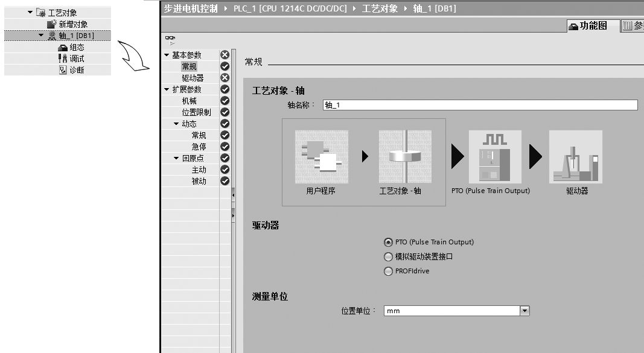
Task: Click status checkmark beside 主动
Action: pyautogui.click(x=225, y=170)
